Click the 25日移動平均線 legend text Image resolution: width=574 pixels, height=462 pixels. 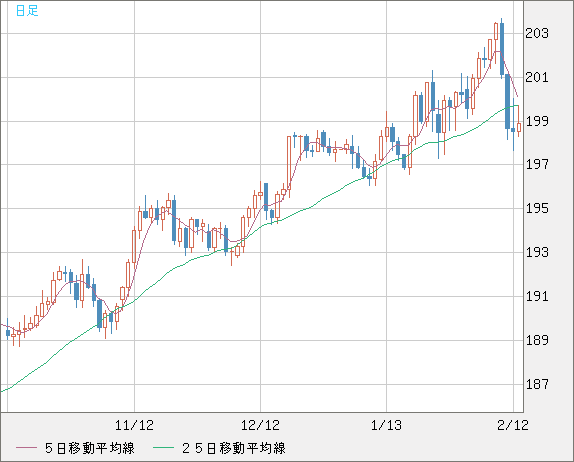tap(234, 448)
